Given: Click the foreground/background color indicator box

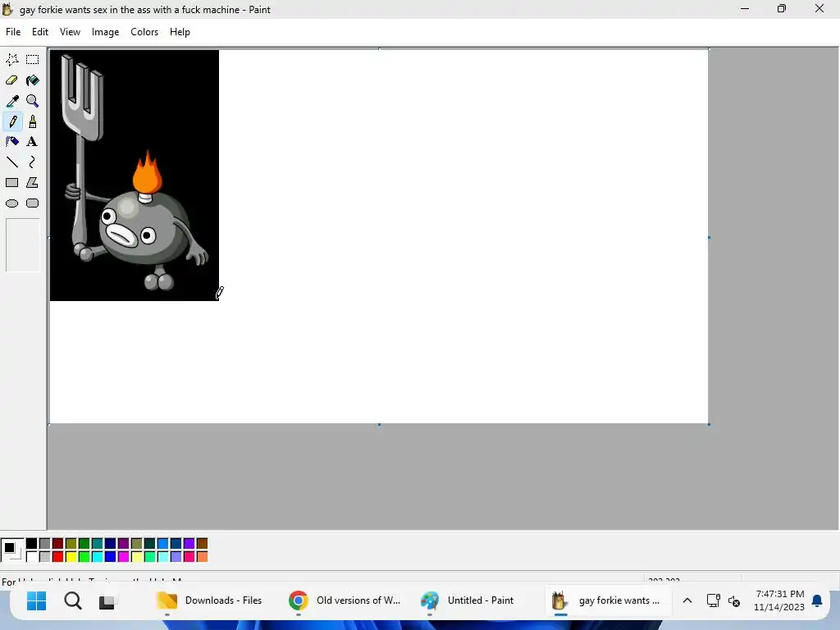Looking at the screenshot, I should pyautogui.click(x=12, y=550).
